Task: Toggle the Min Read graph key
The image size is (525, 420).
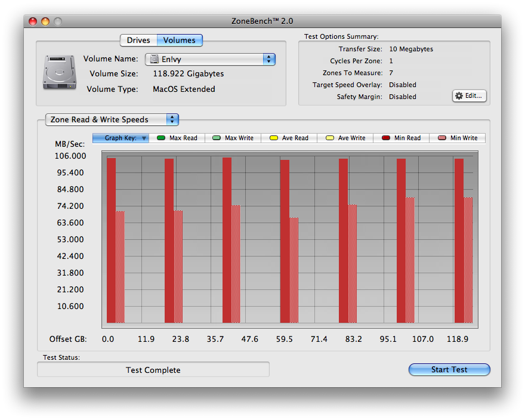Action: [401, 138]
